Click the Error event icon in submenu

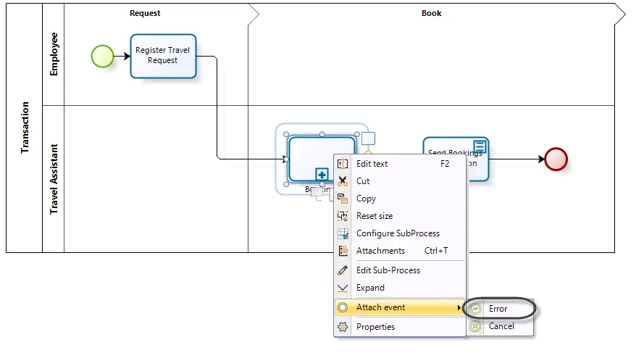(475, 309)
